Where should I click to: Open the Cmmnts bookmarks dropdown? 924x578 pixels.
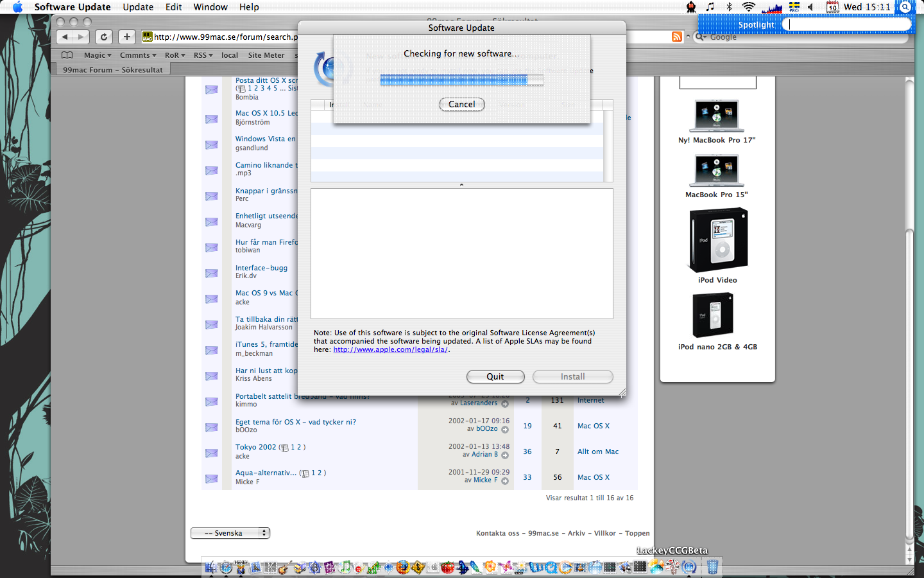tap(138, 55)
